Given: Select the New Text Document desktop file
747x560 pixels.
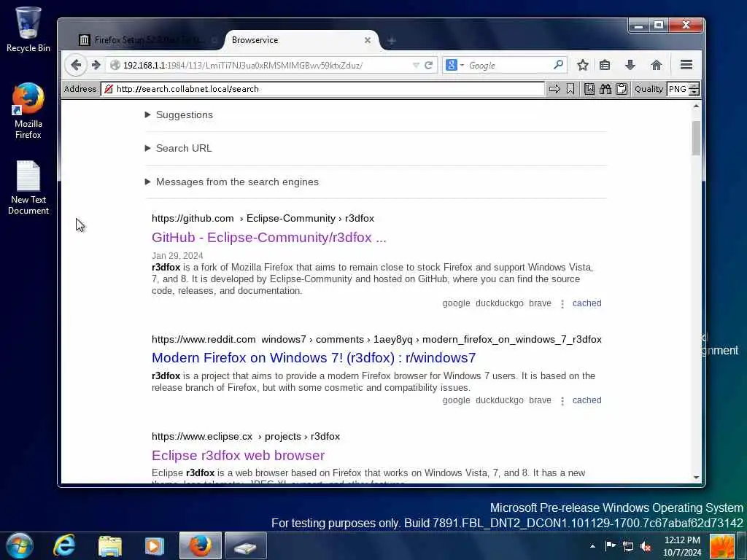Looking at the screenshot, I should 28,187.
